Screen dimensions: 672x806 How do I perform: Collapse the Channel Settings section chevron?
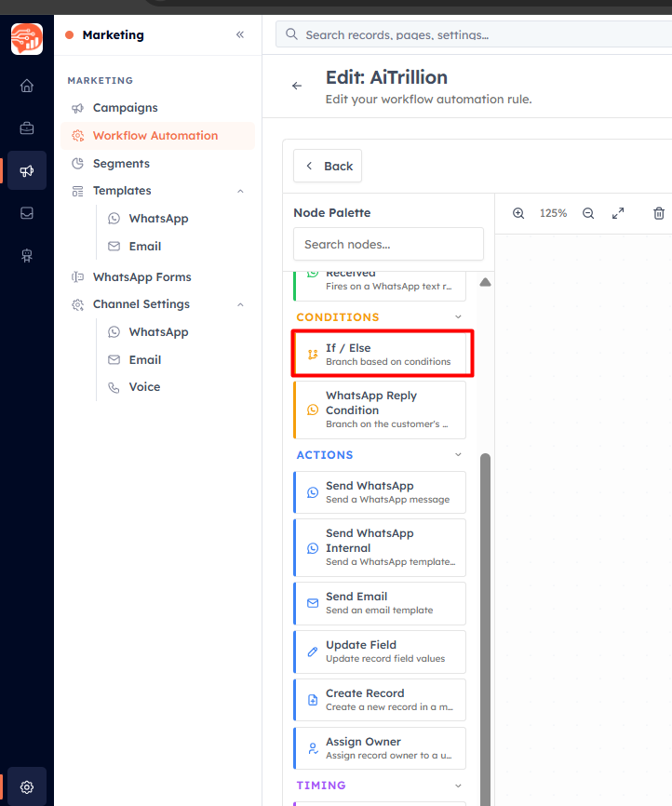coord(240,305)
